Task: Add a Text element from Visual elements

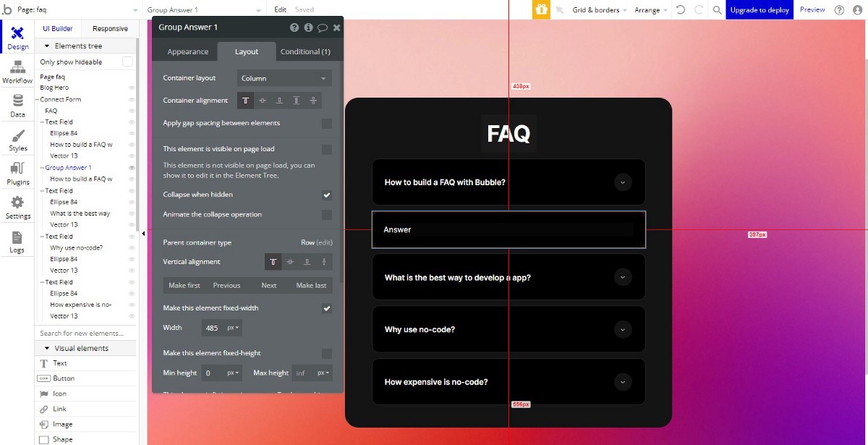Action: (x=86, y=363)
